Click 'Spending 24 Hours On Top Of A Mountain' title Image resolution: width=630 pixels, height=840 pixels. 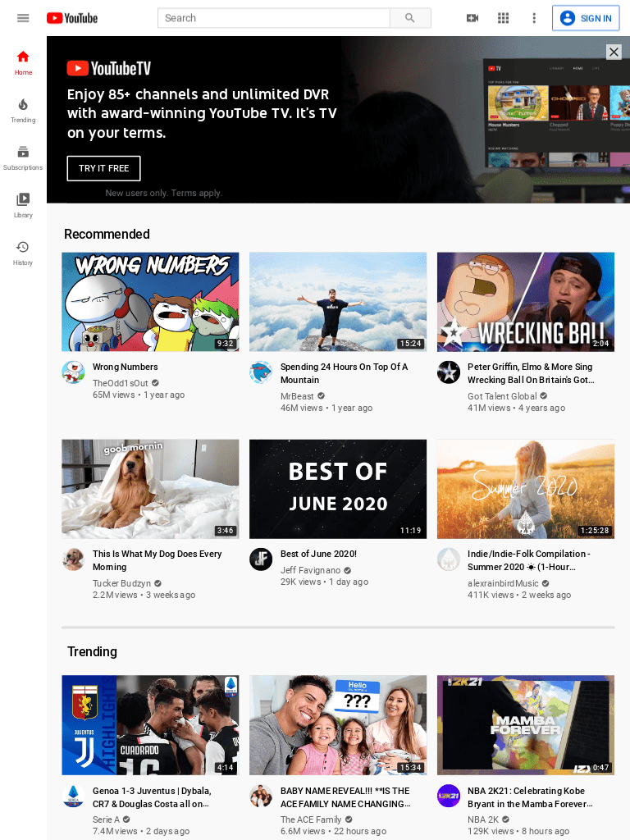click(x=344, y=373)
